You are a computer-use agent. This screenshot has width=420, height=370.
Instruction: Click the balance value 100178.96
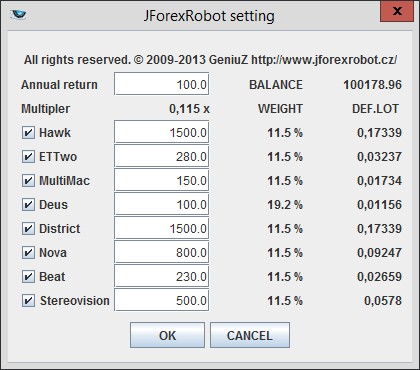pyautogui.click(x=372, y=85)
